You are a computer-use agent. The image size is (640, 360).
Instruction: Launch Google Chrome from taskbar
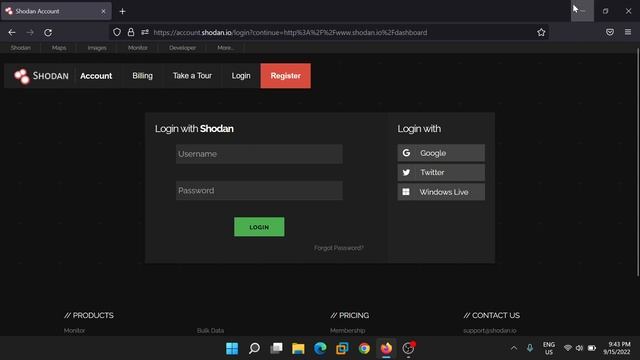[364, 348]
